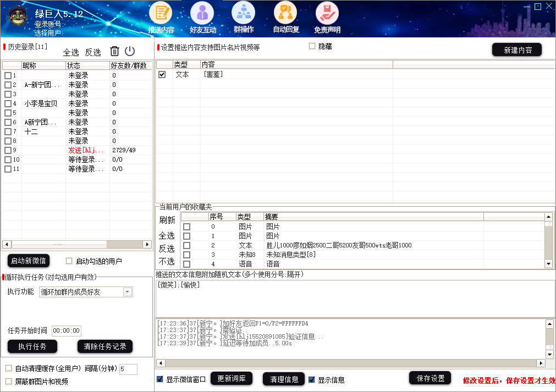Open the 群操作 section icon

click(x=244, y=18)
